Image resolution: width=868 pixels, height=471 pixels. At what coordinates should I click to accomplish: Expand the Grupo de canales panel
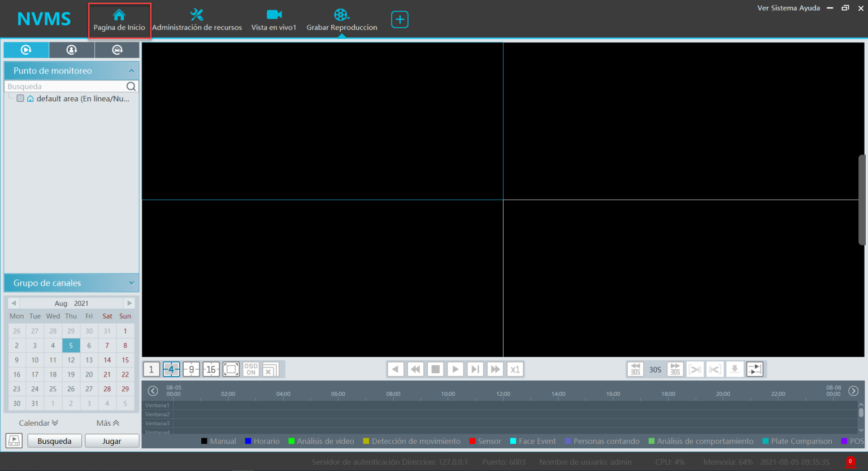[x=132, y=283]
